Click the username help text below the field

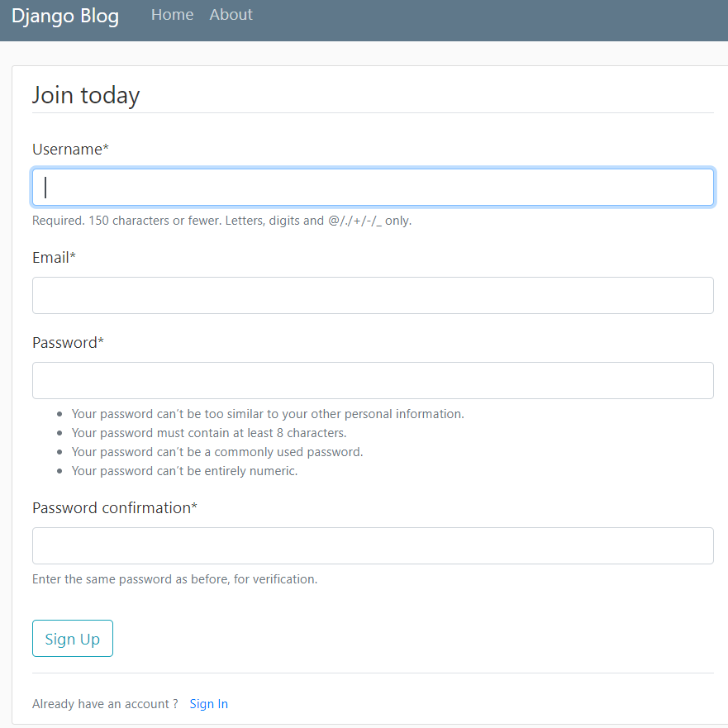(x=221, y=220)
